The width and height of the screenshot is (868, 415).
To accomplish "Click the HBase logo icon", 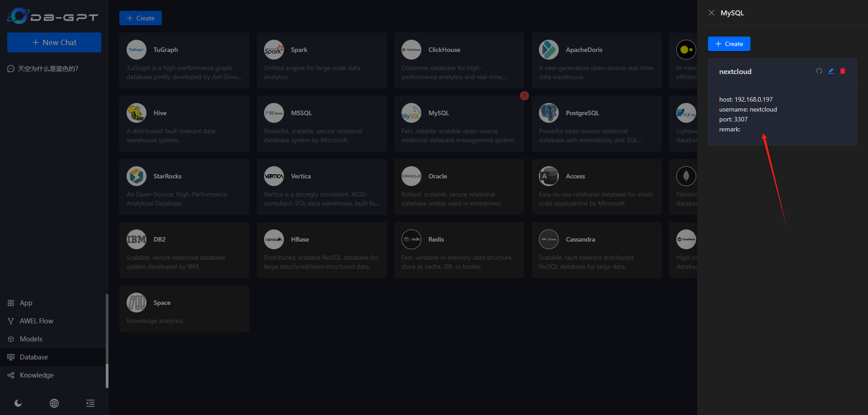I will tap(274, 239).
